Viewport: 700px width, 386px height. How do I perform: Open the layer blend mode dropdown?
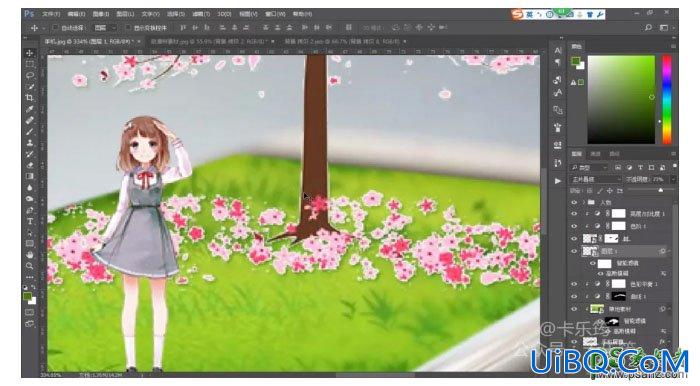(x=596, y=179)
